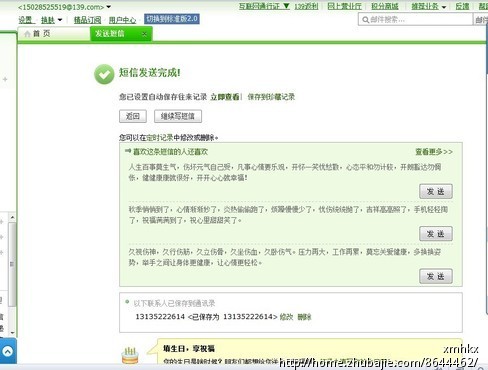
Task: Open the 139 link in the top bar
Action: [x=306, y=6]
